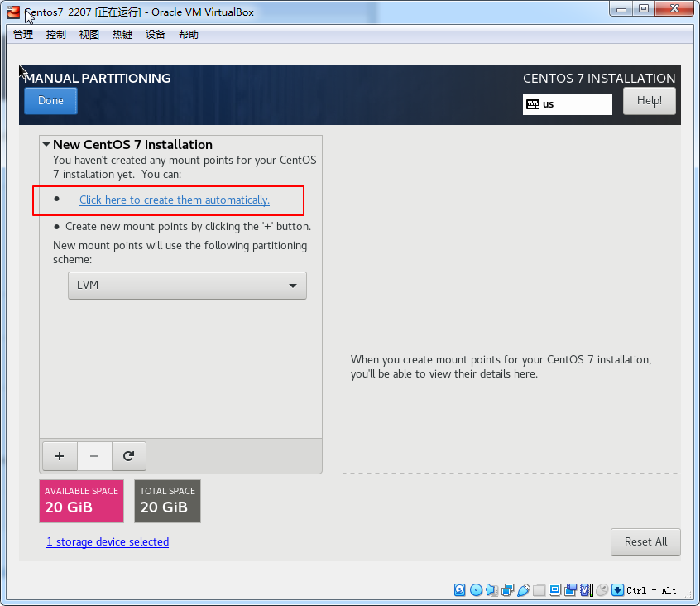Click the shared folders status icon
The width and height of the screenshot is (700, 606).
tap(539, 590)
